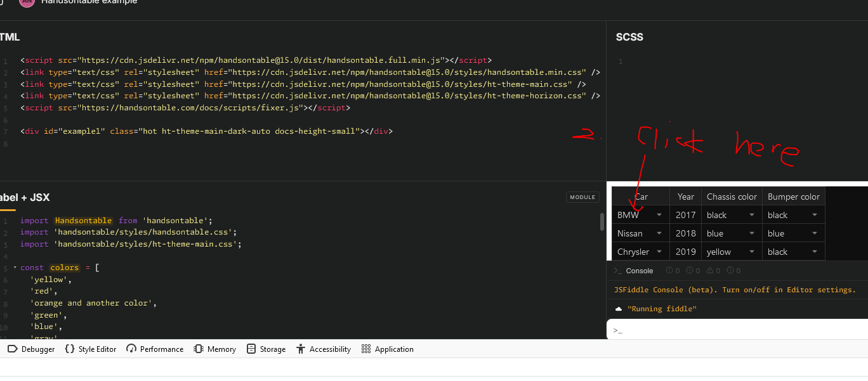Image resolution: width=868 pixels, height=381 pixels.
Task: Open bumper color dropdown in Chrysler row
Action: pyautogui.click(x=815, y=252)
